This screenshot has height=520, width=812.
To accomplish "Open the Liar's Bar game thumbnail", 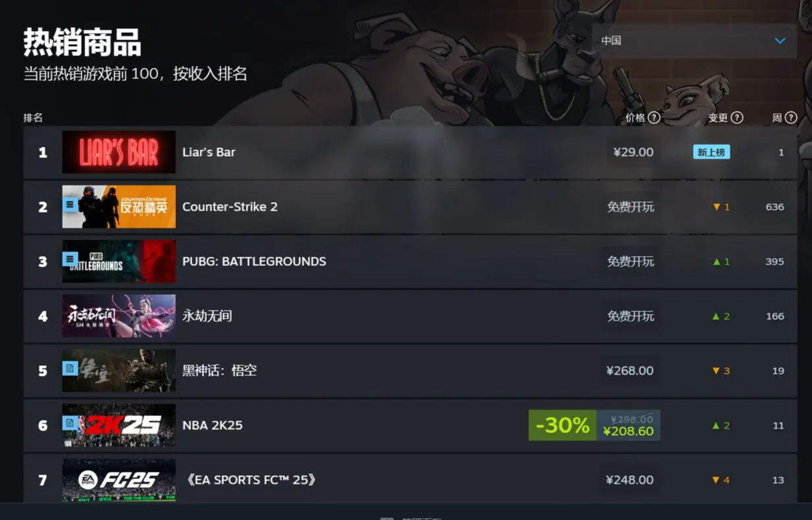I will pyautogui.click(x=119, y=152).
